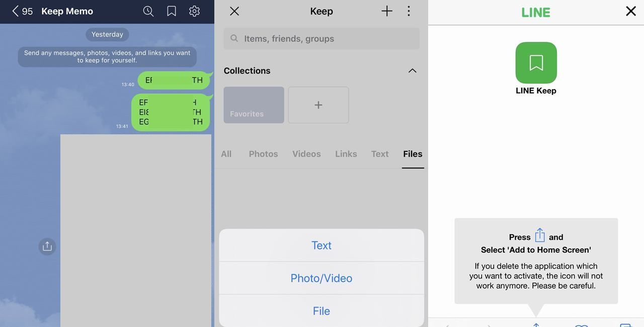Tap the bookmark icon in Keep Memo header
The width and height of the screenshot is (644, 327).
171,10
